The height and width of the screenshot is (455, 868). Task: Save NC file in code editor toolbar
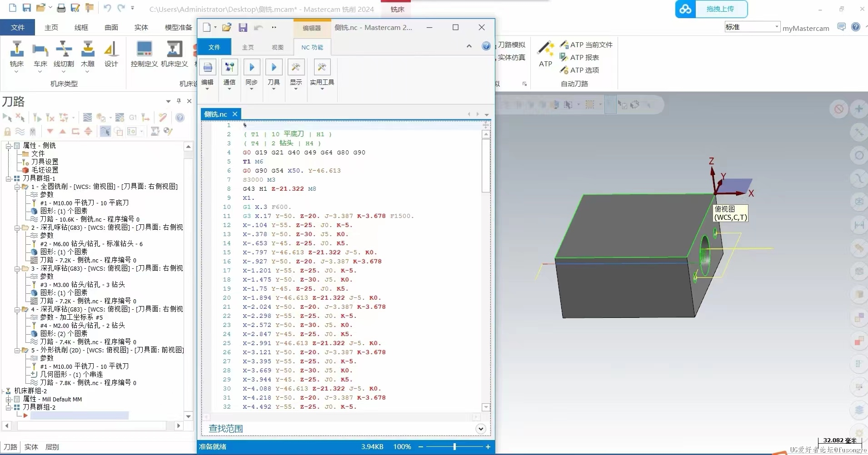[243, 28]
